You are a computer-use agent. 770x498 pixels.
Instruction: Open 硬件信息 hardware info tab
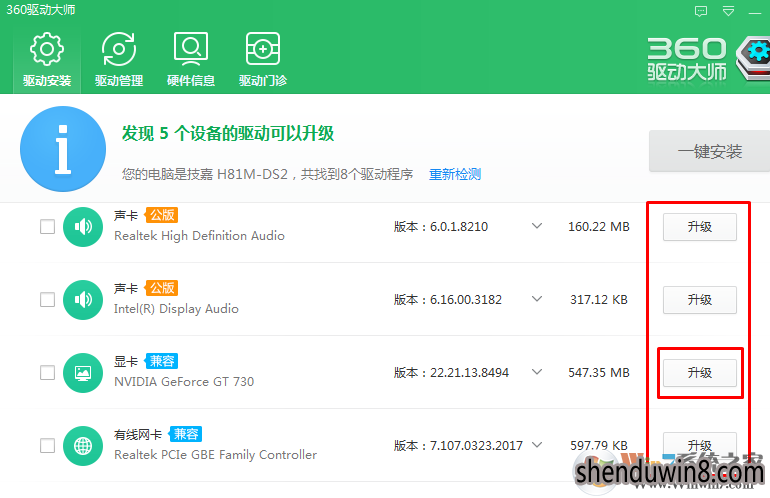pyautogui.click(x=191, y=60)
